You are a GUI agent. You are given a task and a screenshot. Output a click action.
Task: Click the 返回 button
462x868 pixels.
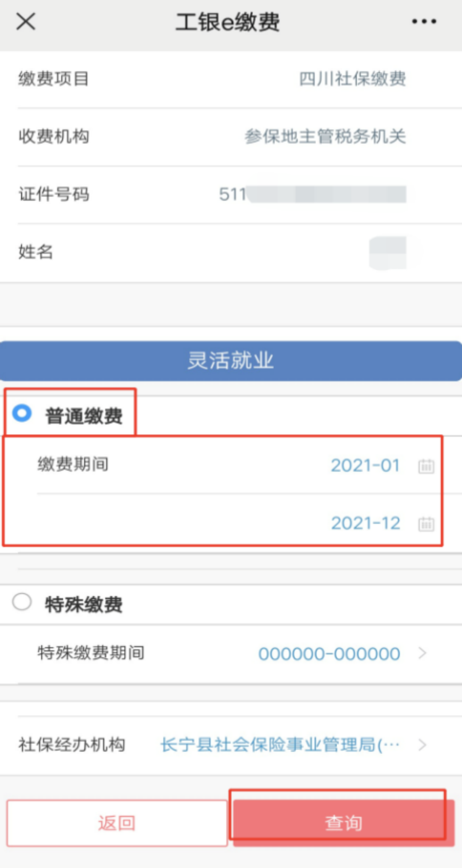117,823
